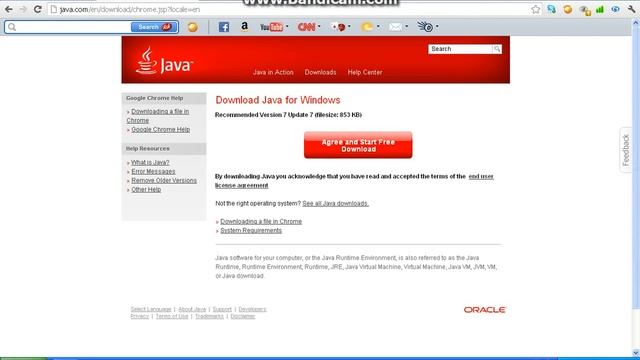Expand weather toolbar dropdown arrow
The height and width of the screenshot is (360, 640).
(x=378, y=27)
